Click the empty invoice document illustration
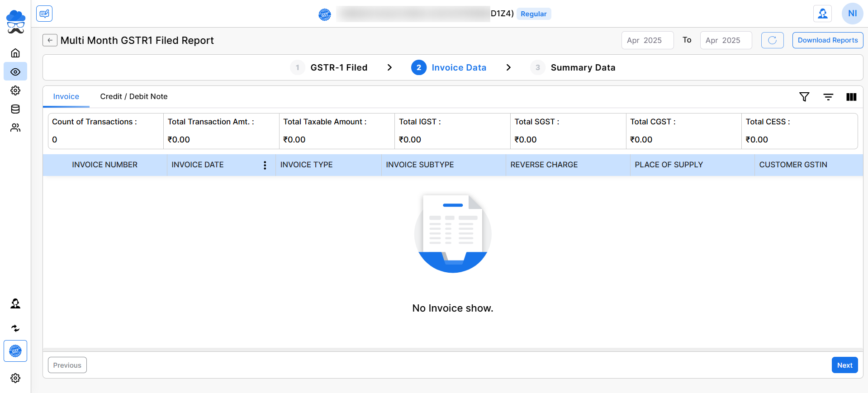Viewport: 868px width, 393px height. [x=453, y=233]
